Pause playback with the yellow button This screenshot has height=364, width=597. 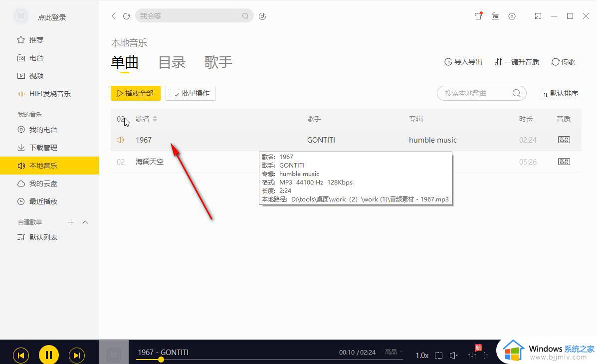click(x=49, y=355)
